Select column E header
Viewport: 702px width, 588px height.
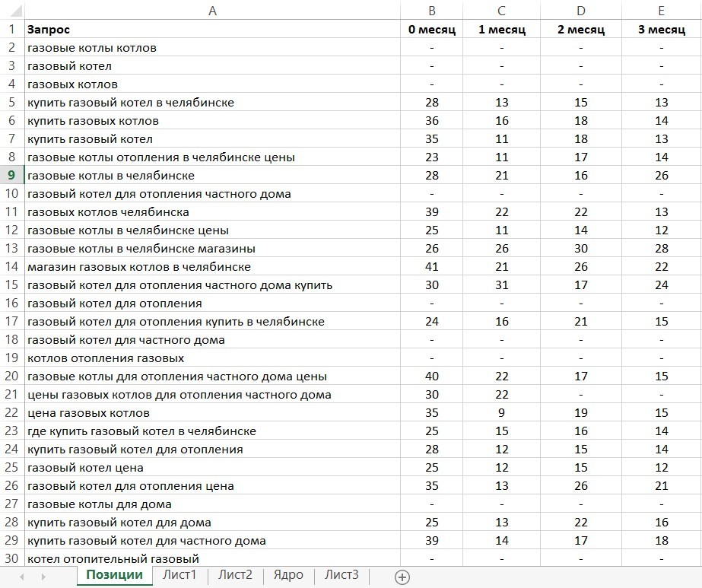(661, 11)
